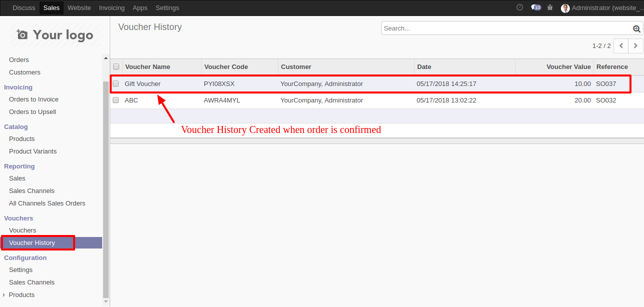Open Sales Channels under Reporting
This screenshot has width=644, height=307.
pos(32,190)
